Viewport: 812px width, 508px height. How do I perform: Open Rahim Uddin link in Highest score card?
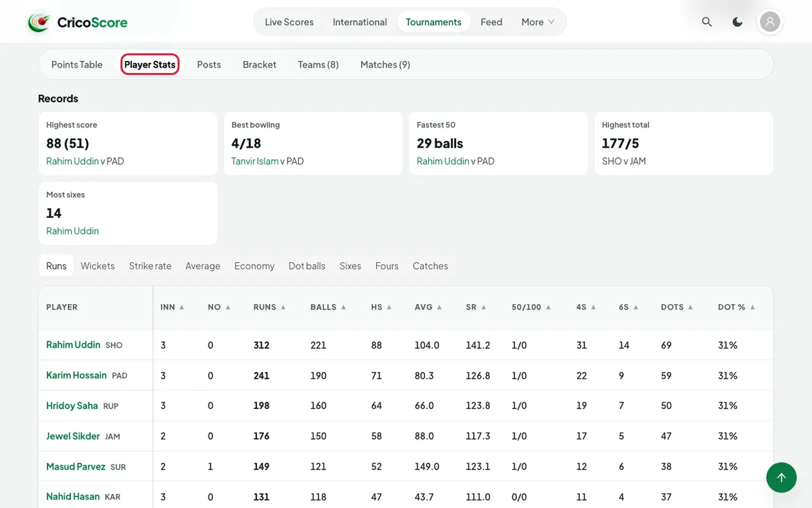pos(72,161)
